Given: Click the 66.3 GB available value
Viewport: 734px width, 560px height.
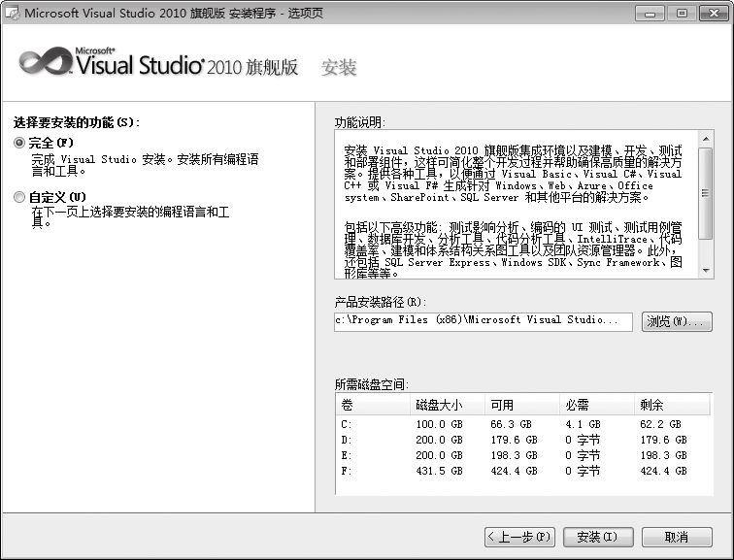Looking at the screenshot, I should (x=511, y=424).
